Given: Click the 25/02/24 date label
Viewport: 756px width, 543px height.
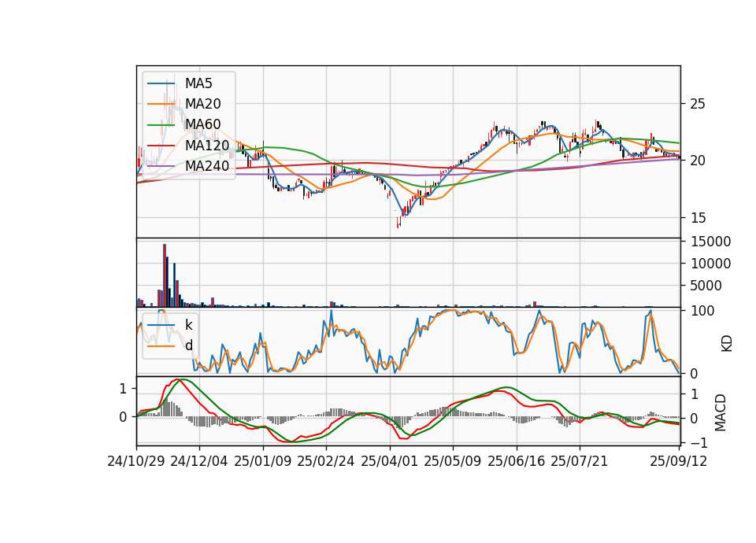Looking at the screenshot, I should [x=326, y=461].
